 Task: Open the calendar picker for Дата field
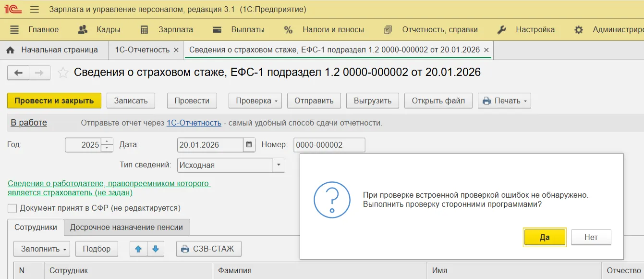click(x=249, y=145)
